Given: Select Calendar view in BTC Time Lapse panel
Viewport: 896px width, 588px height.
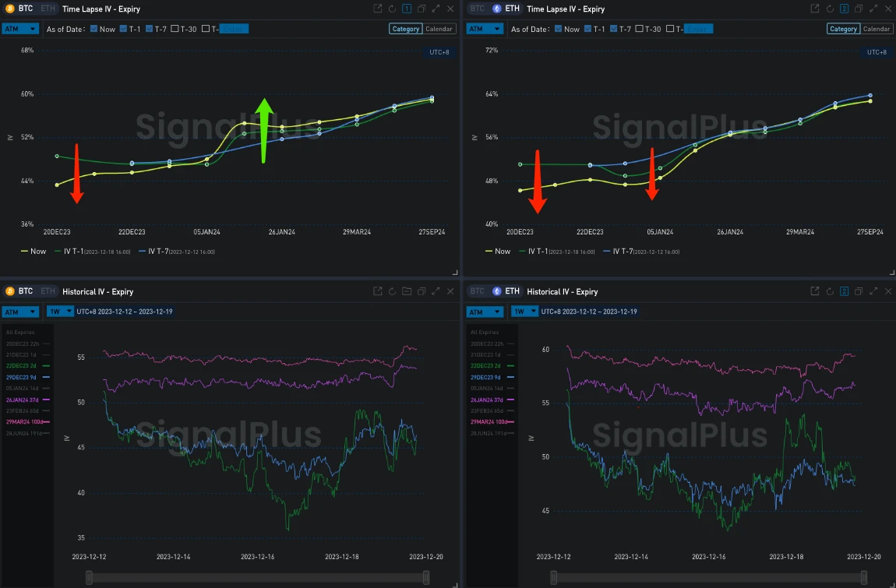Looking at the screenshot, I should click(x=439, y=29).
